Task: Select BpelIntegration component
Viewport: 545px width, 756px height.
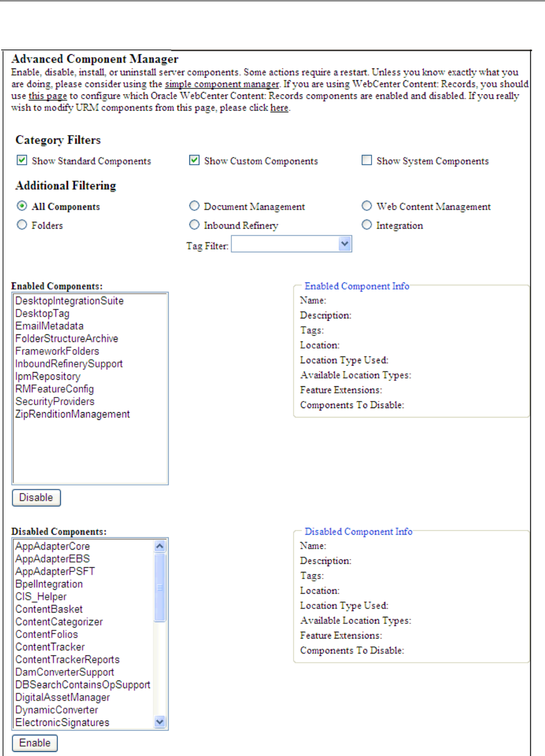Action: click(49, 584)
